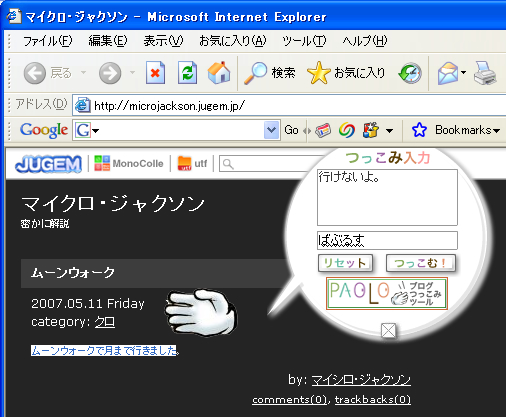Viewport: 506px width, 417px height.
Task: Click the Google toolbar news card icon
Action: (323, 130)
